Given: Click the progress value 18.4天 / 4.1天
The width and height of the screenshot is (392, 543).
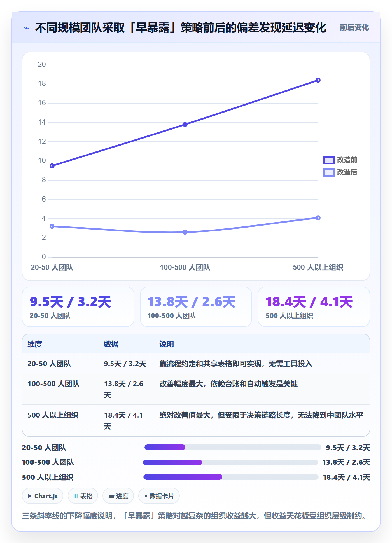Looking at the screenshot, I should click(x=346, y=477).
